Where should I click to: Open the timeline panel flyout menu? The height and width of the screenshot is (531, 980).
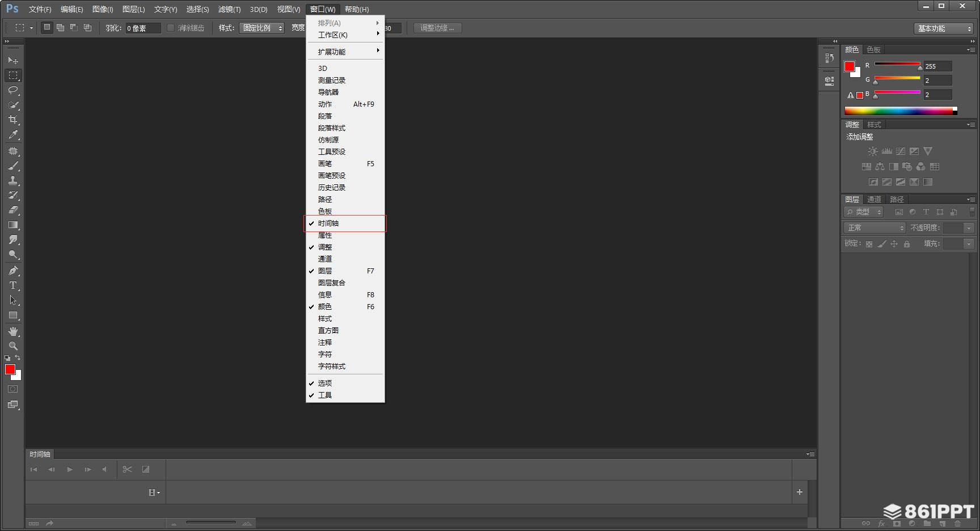pos(810,454)
